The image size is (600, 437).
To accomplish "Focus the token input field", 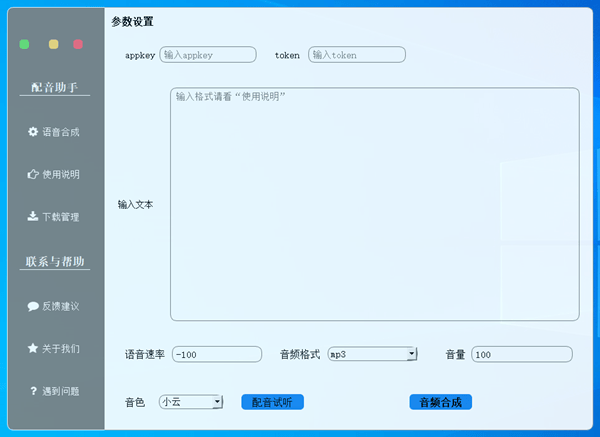I will (357, 55).
